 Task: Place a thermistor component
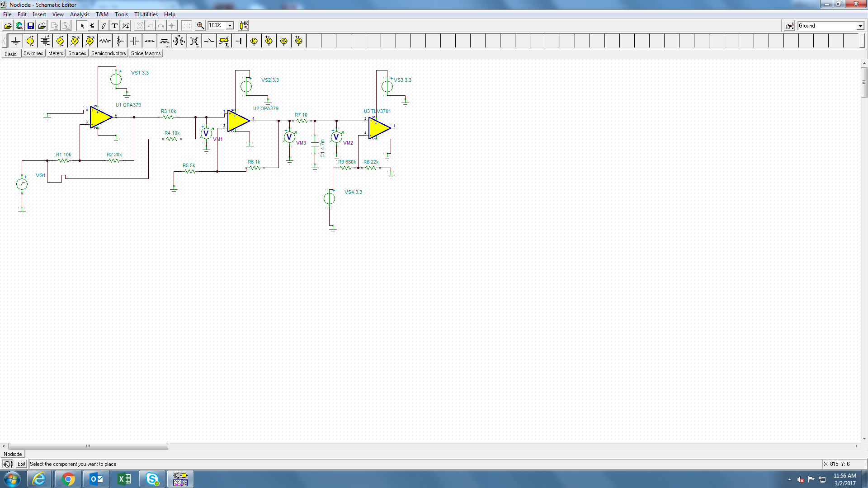click(224, 41)
